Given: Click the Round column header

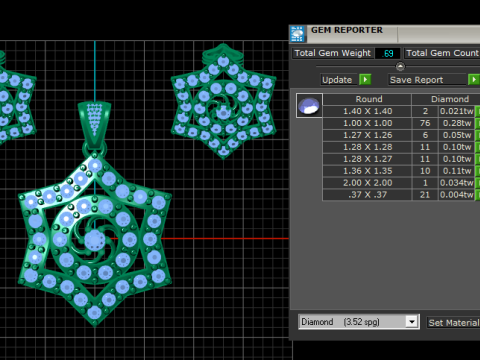Looking at the screenshot, I should tap(368, 99).
